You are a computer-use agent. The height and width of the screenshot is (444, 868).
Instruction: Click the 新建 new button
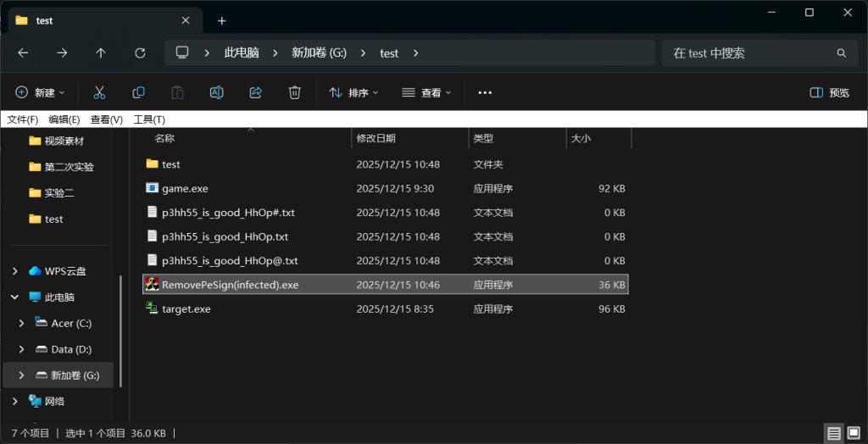tap(36, 92)
